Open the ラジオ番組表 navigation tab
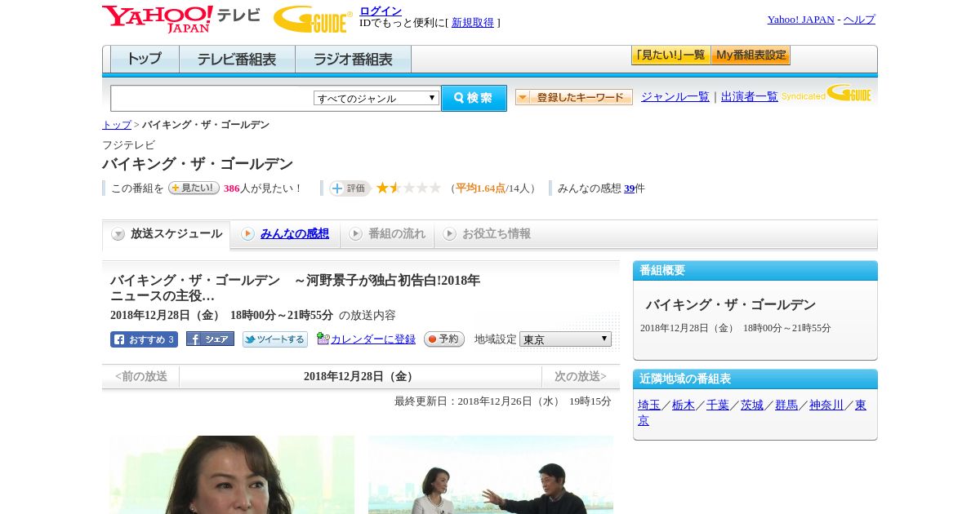Viewport: 980px width, 514px height. [353, 60]
